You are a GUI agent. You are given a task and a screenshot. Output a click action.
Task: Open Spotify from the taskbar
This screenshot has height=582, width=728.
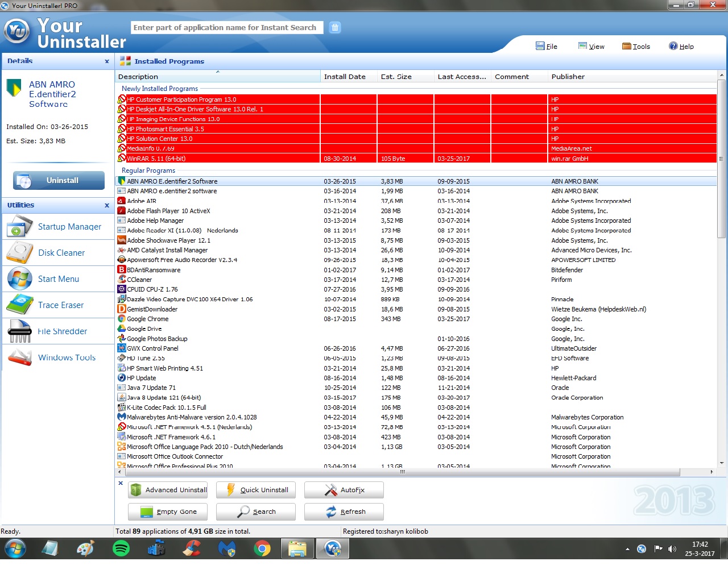point(121,548)
